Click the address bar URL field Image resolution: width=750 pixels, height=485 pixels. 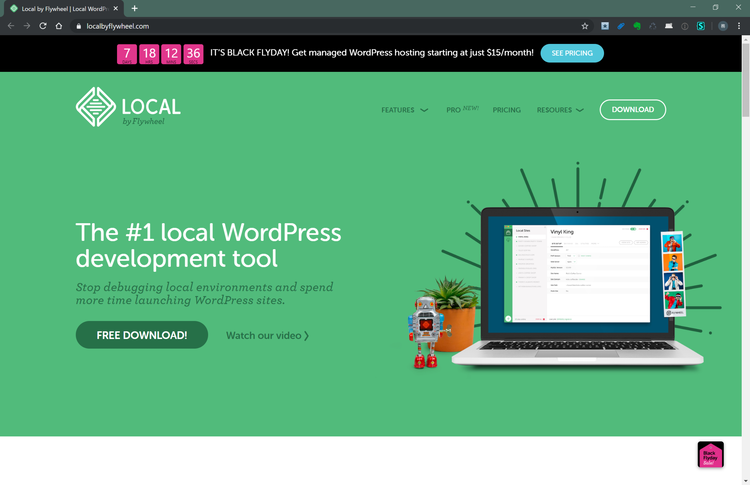300,26
